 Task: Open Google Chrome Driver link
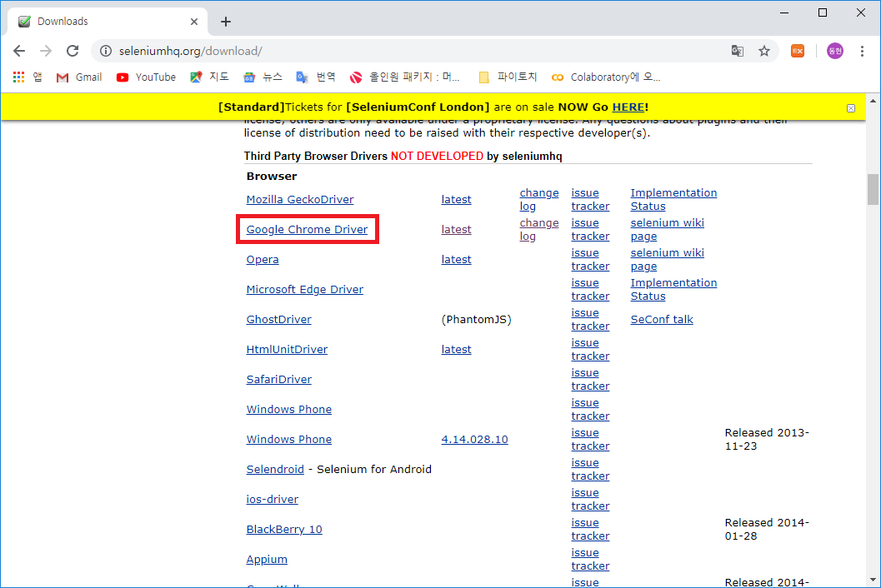(x=307, y=229)
